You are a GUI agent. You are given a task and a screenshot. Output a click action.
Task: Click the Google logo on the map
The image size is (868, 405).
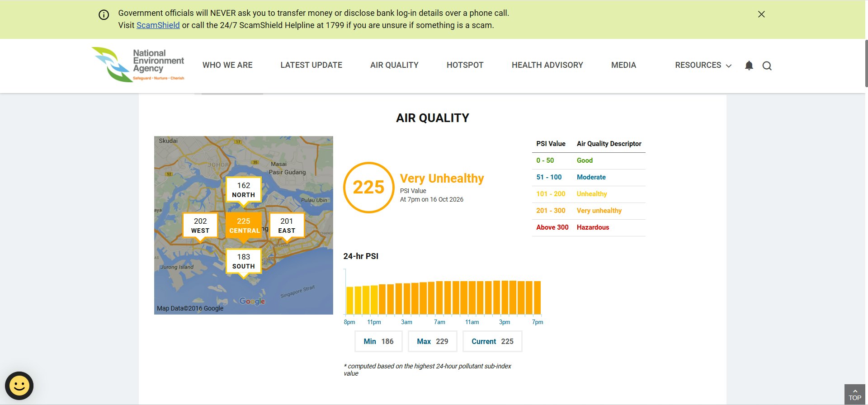point(252,301)
